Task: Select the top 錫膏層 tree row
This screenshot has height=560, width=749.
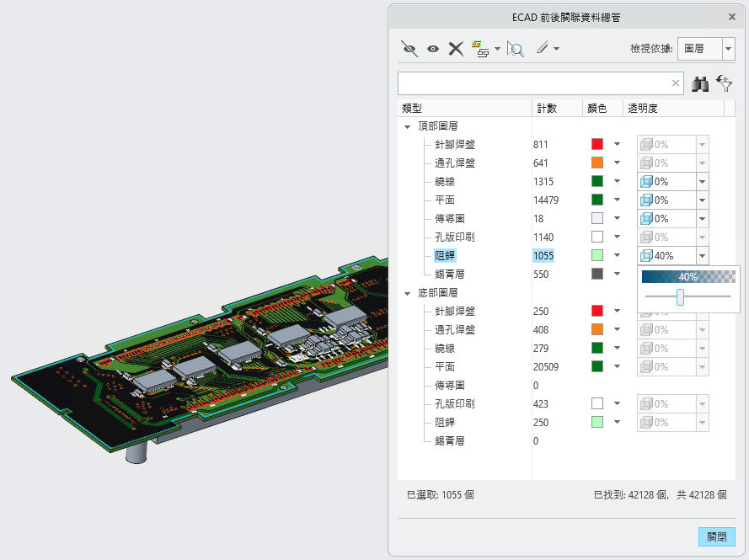Action: point(450,274)
